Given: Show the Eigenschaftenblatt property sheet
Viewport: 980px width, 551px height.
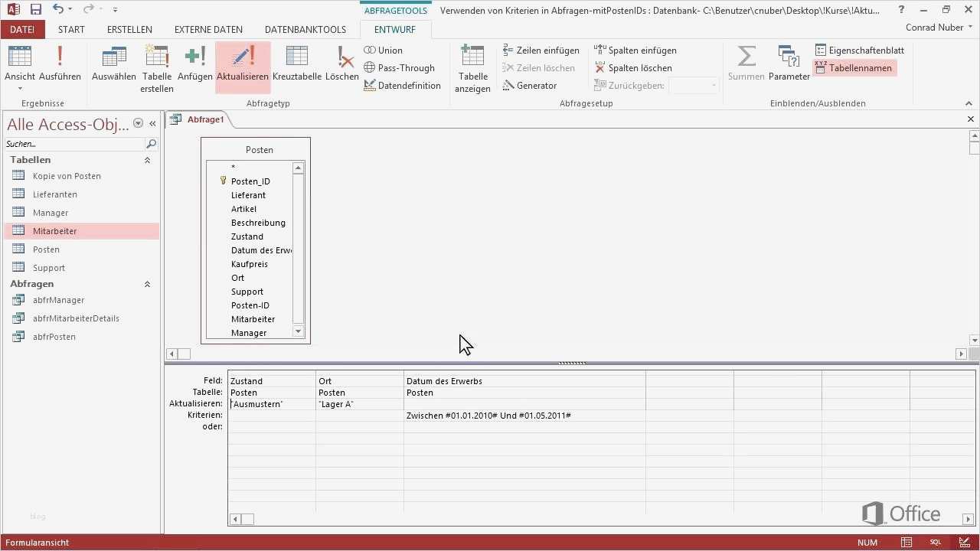Looking at the screenshot, I should click(859, 51).
